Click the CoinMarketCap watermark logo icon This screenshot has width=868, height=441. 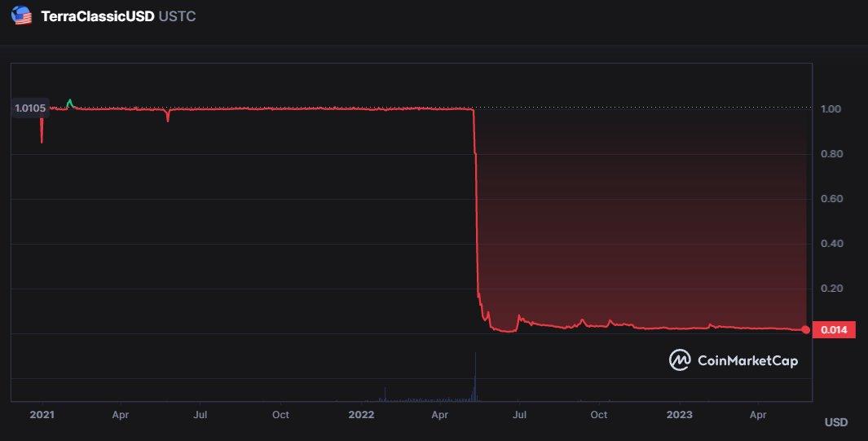click(x=680, y=359)
